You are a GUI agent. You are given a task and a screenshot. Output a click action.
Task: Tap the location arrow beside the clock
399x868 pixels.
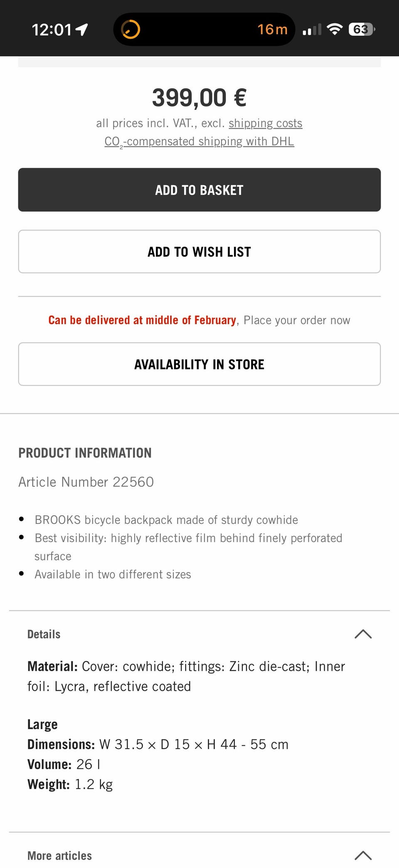click(x=82, y=30)
